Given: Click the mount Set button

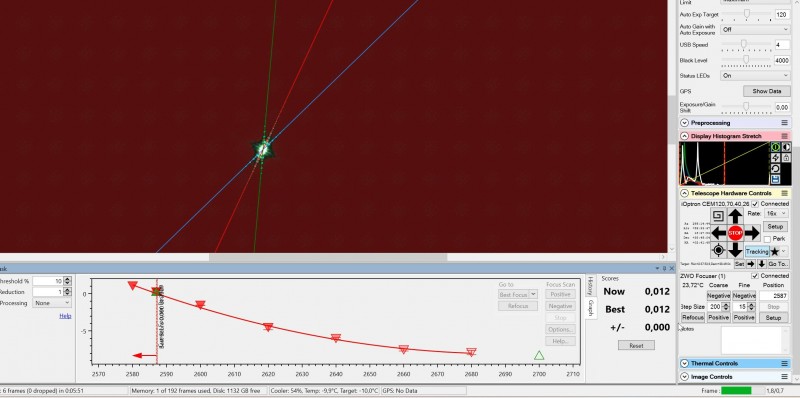Looking at the screenshot, I should click(x=739, y=264).
